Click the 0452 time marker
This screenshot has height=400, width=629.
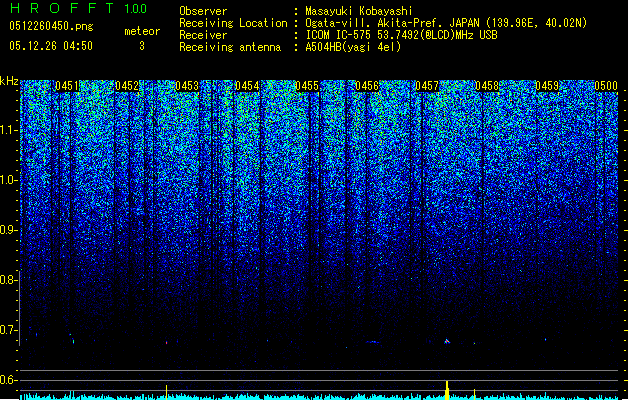(127, 86)
